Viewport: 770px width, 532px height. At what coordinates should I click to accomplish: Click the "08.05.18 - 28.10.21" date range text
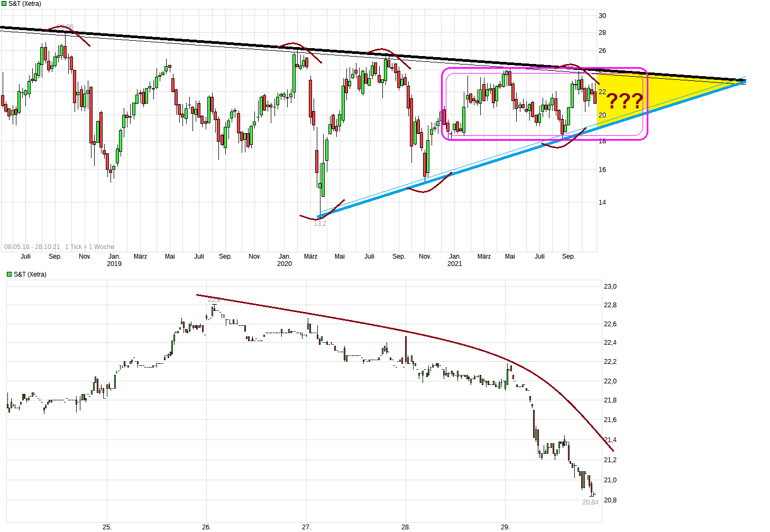(31, 247)
